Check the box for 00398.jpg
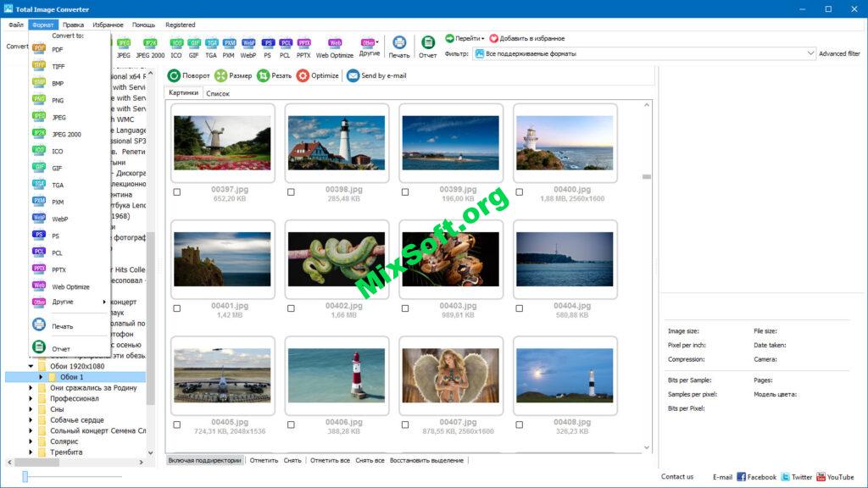The width and height of the screenshot is (868, 488). (x=291, y=192)
